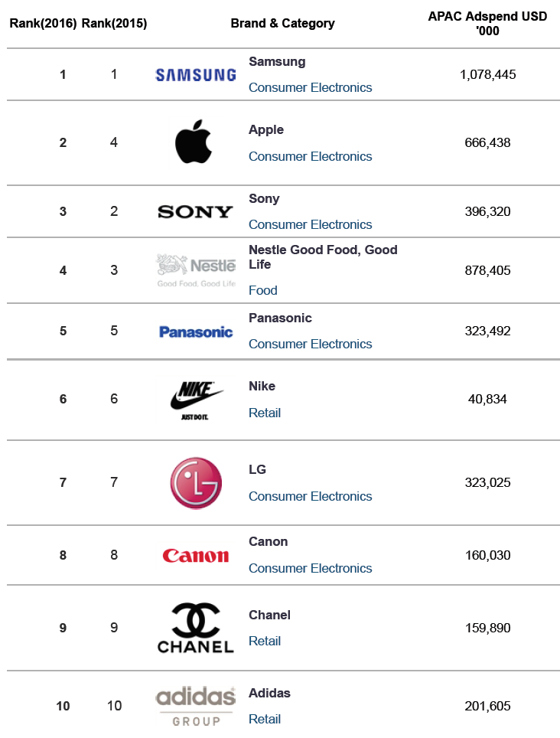Click the APAC Adspend column header
Screen dimensions: 560x738
[487, 24]
